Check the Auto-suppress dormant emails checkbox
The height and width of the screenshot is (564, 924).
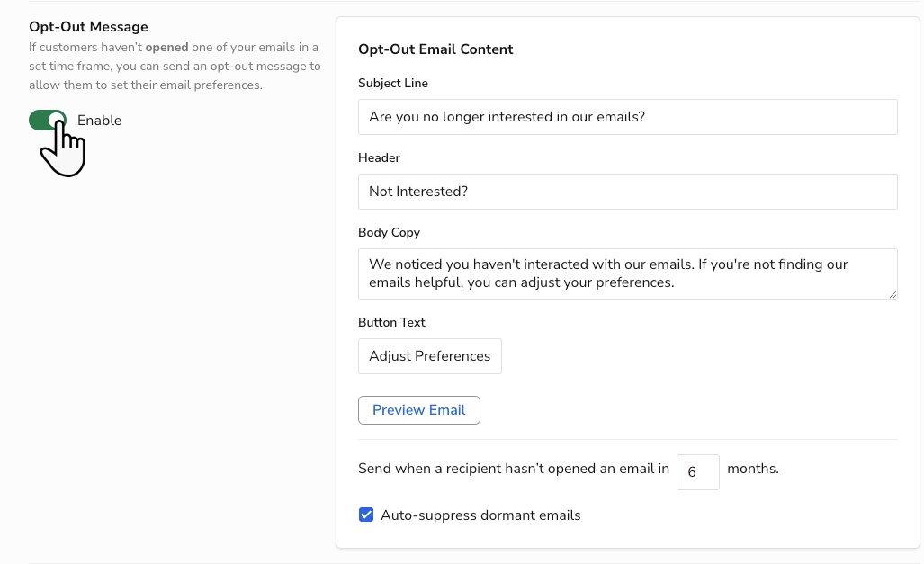(366, 515)
